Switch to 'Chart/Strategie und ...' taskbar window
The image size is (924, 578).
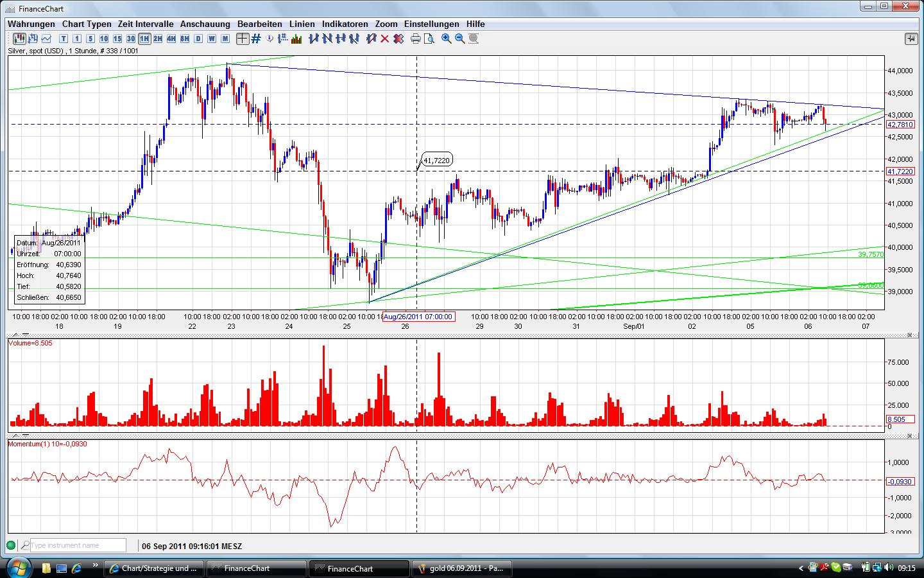point(154,568)
